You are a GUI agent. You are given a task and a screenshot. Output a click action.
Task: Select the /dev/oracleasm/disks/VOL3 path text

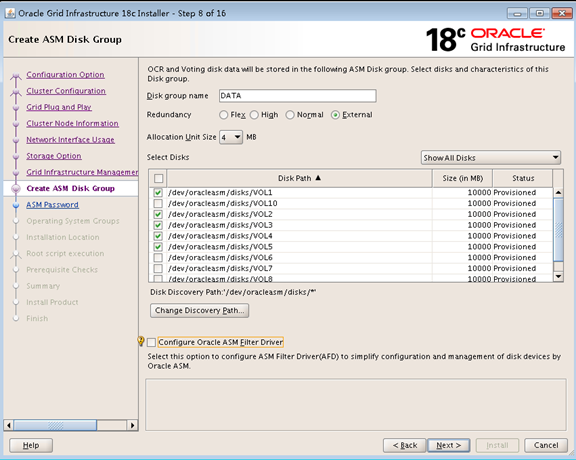click(x=220, y=225)
